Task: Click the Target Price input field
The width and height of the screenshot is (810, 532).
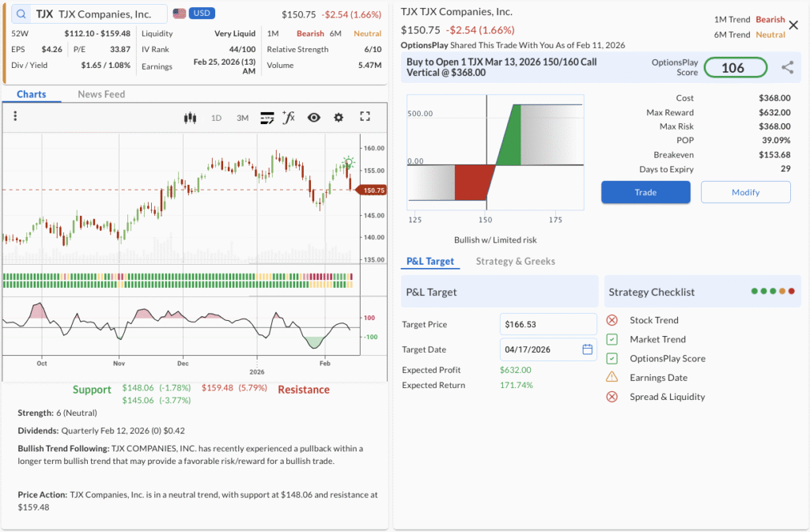Action: point(548,324)
